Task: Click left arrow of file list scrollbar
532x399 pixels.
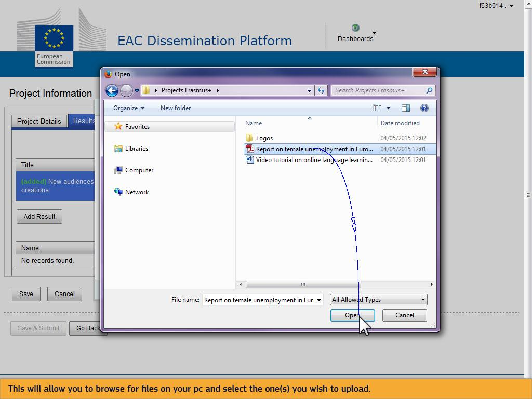Action: (241, 284)
